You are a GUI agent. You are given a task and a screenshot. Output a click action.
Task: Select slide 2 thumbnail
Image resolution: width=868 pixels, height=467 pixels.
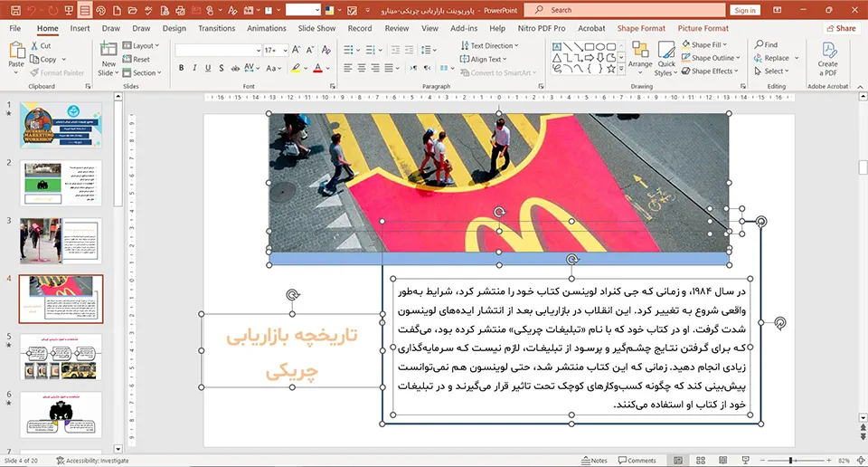(x=61, y=184)
